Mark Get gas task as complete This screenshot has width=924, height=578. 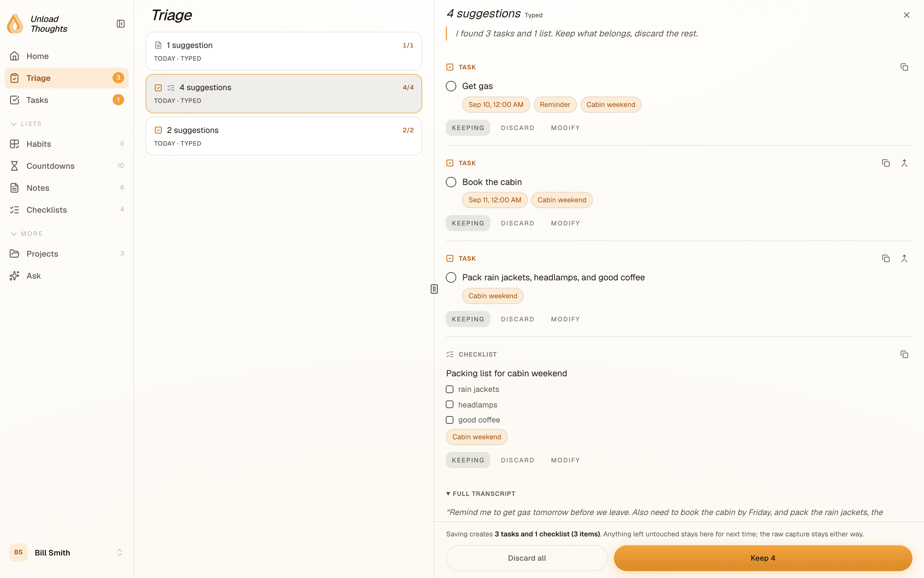point(451,86)
